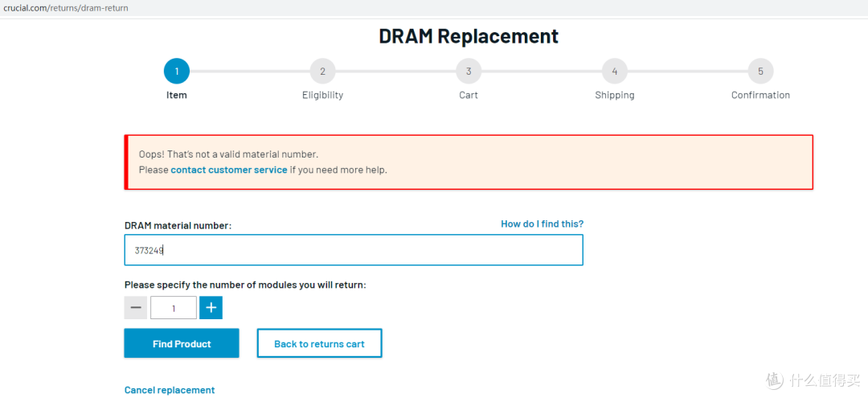This screenshot has height=398, width=868.
Task: Click the step 4 Shipping circle
Action: coord(615,71)
